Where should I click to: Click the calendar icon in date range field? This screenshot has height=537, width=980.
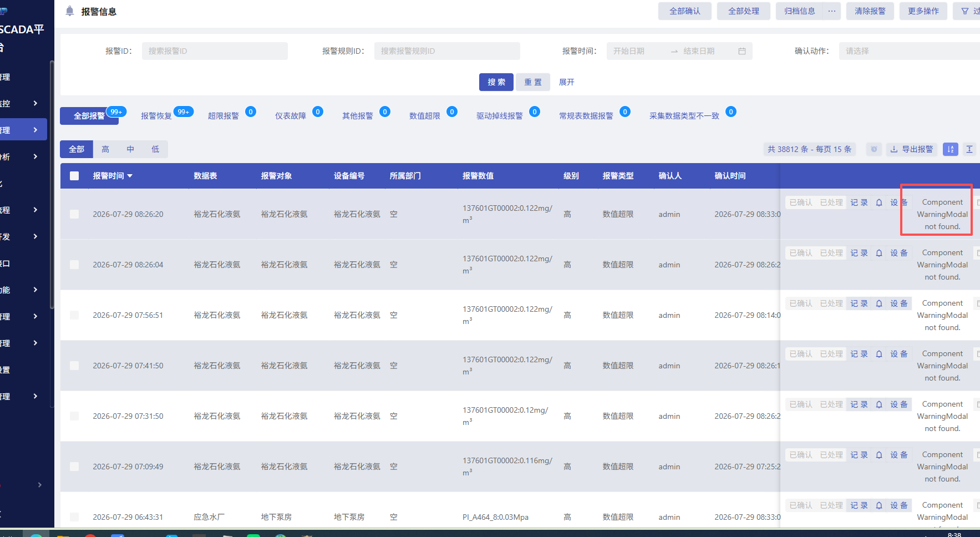click(x=742, y=51)
